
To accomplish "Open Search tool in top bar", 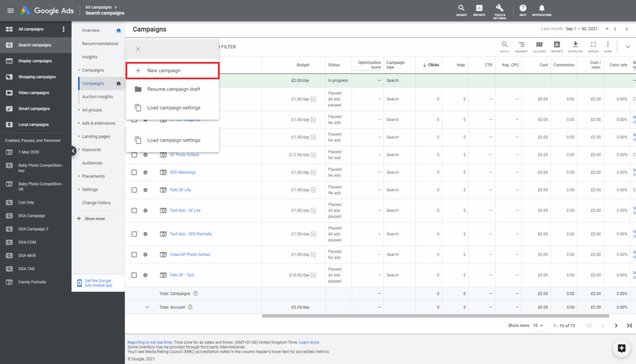I will (461, 10).
